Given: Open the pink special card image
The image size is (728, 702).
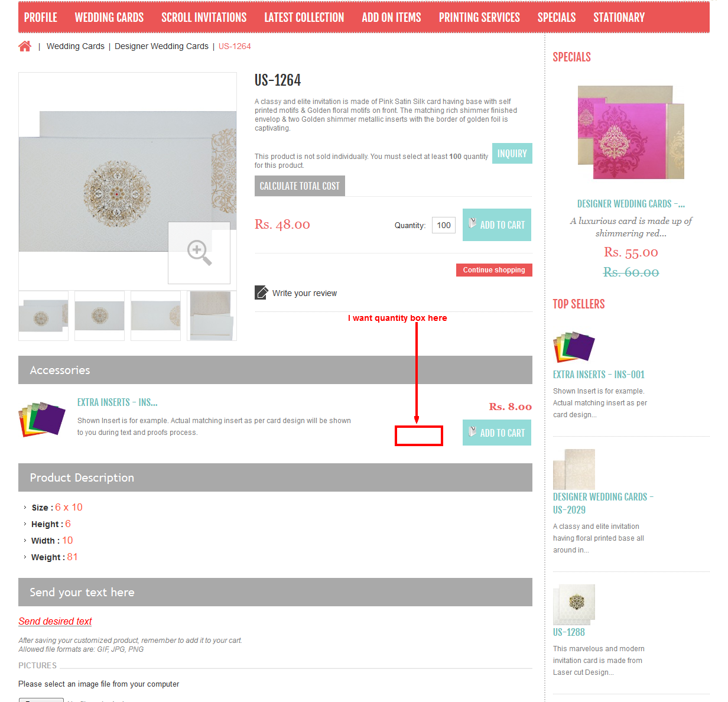Looking at the screenshot, I should click(630, 132).
